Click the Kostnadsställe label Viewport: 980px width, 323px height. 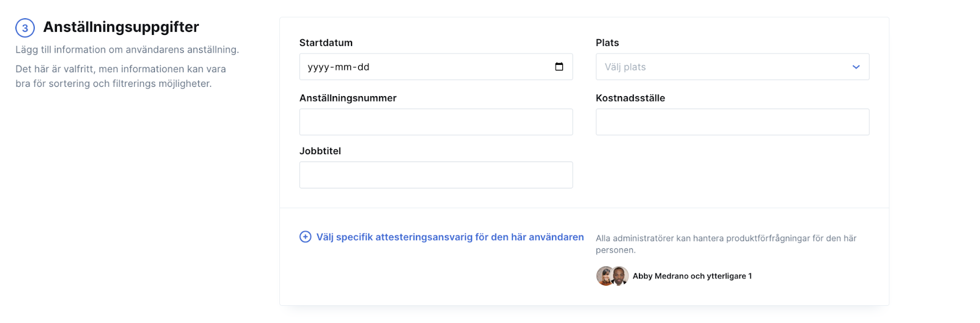[x=630, y=98]
